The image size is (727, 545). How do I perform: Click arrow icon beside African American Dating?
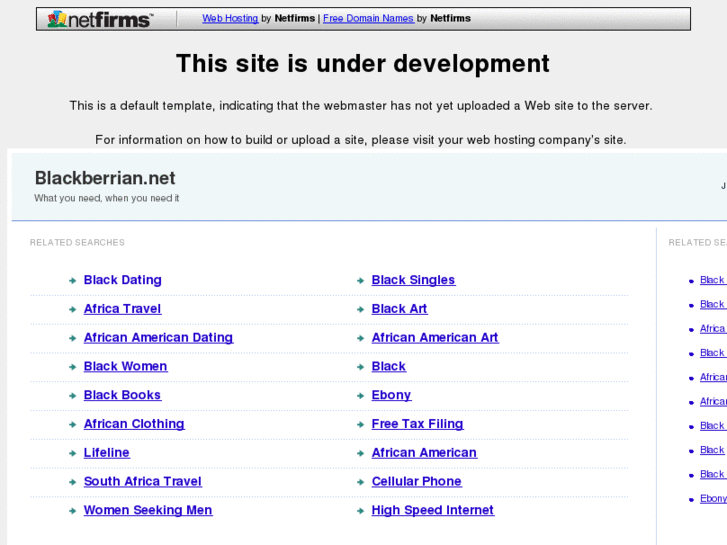pyautogui.click(x=72, y=338)
